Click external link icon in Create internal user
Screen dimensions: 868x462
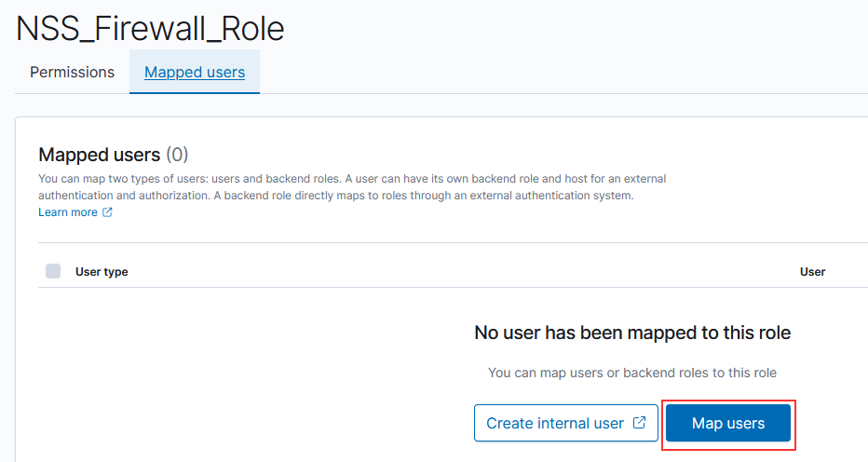(640, 423)
